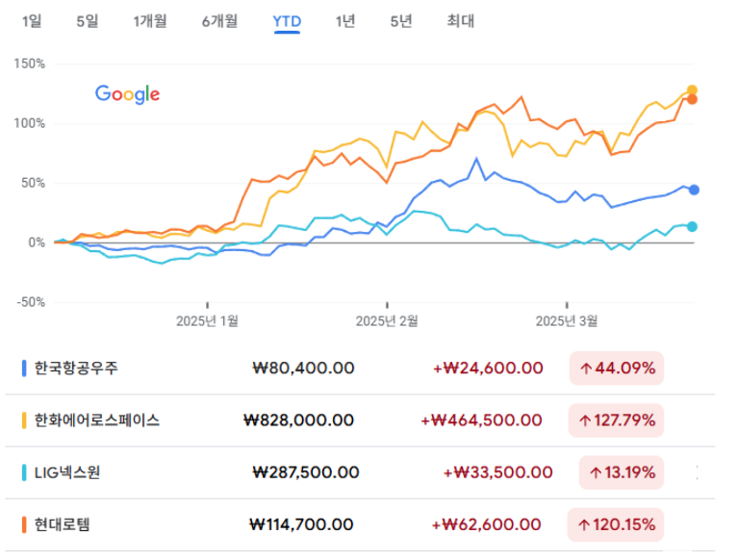Screen dimensions: 737x560
Task: Select the 1일 time range tab
Action: [32, 21]
